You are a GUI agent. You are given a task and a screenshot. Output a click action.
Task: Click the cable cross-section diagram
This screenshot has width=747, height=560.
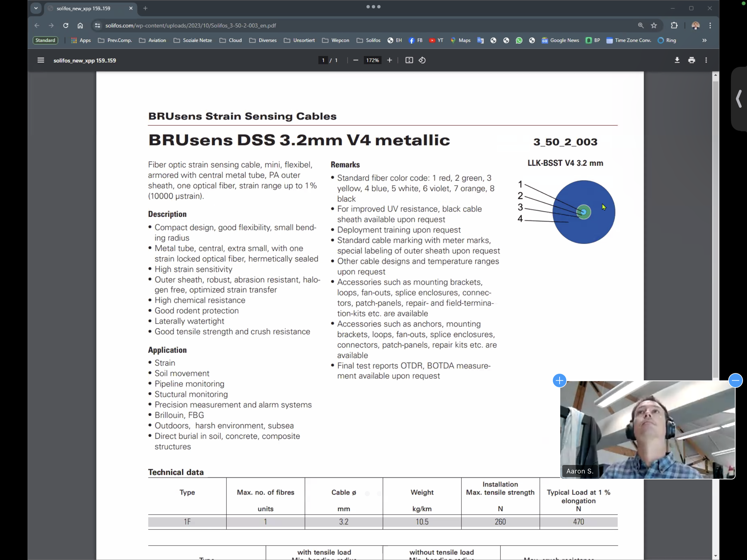(583, 212)
